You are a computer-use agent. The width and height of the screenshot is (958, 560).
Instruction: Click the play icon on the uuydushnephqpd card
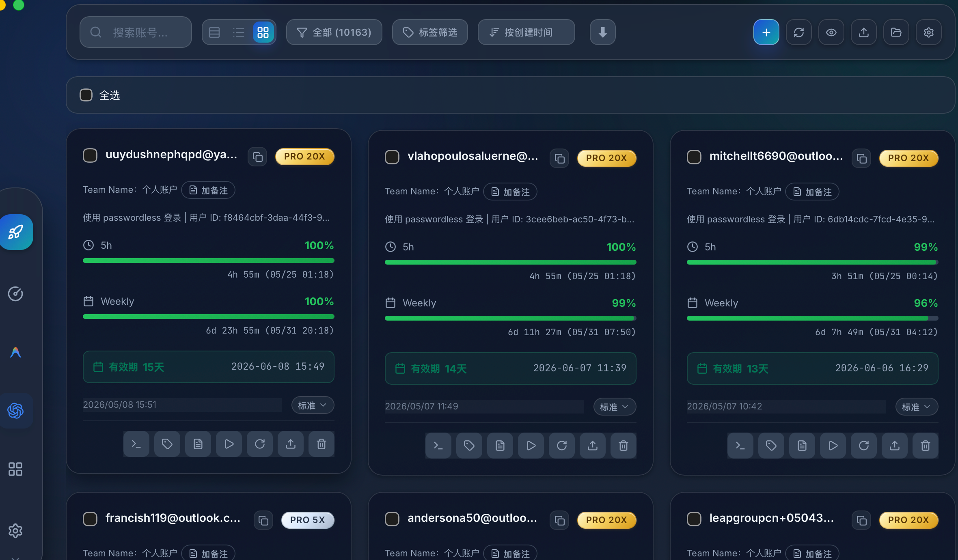pyautogui.click(x=229, y=444)
